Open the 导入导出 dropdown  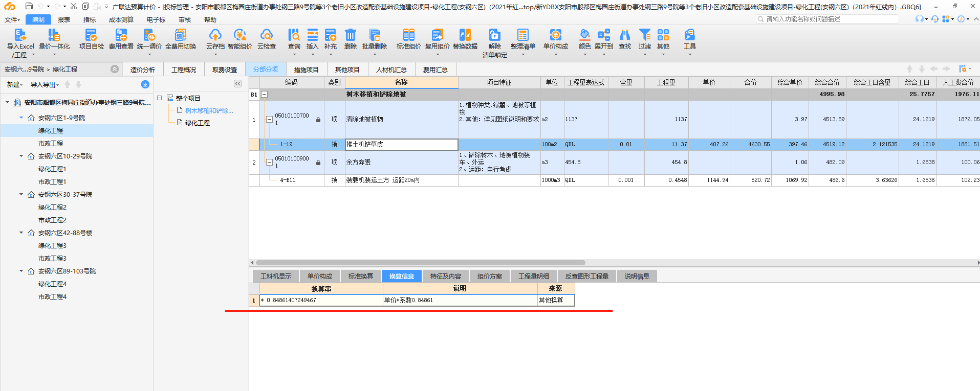point(45,85)
